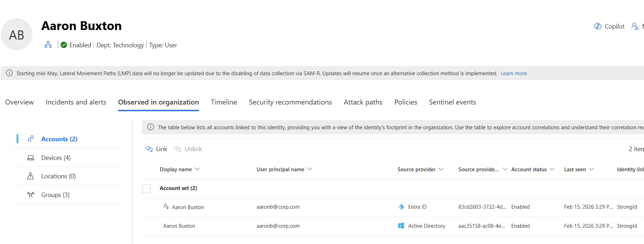
Task: Switch to the Overview tab
Action: (19, 102)
